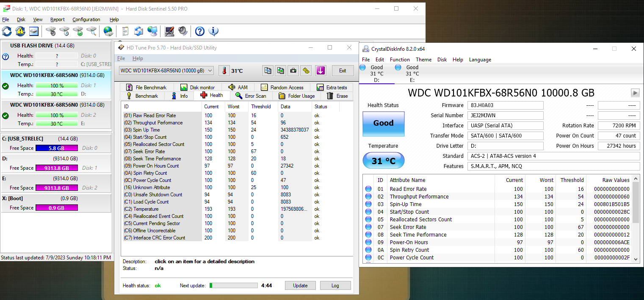This screenshot has width=644, height=300.
Task: Click the purple down arrow icon in HD Tune
Action: tap(320, 71)
